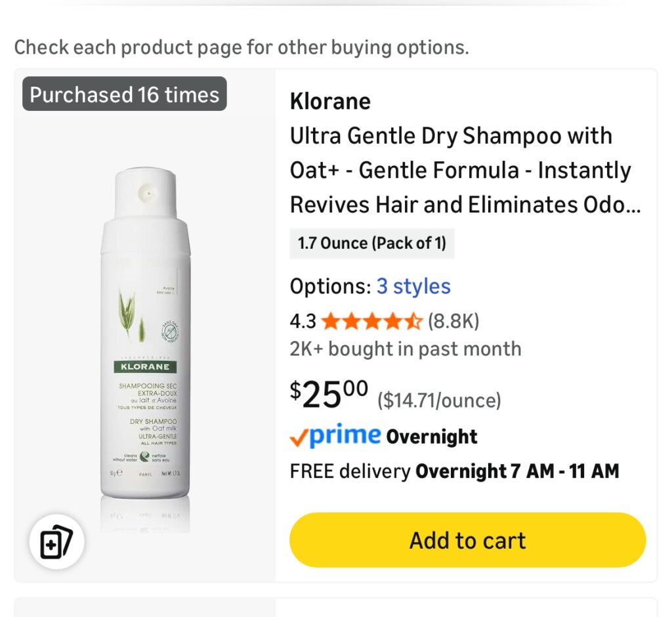Tap the $14.71/ounce unit price
The width and height of the screenshot is (672, 617).
439,400
